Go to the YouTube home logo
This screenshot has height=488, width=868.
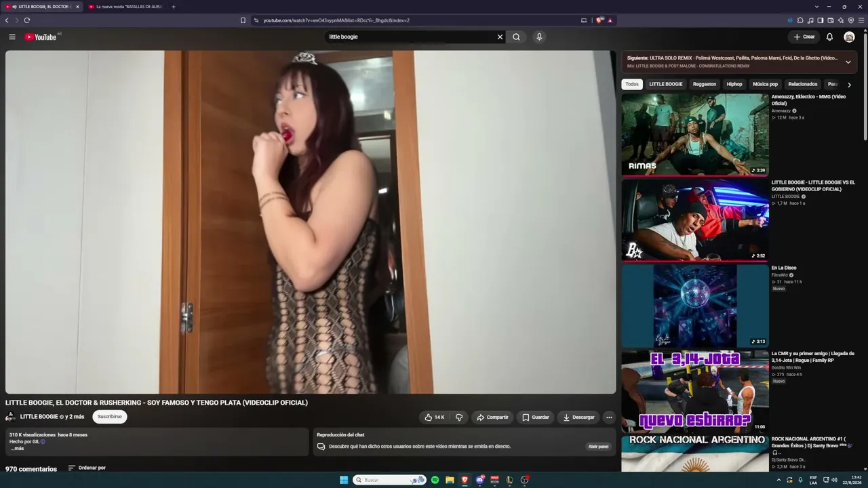(x=41, y=37)
